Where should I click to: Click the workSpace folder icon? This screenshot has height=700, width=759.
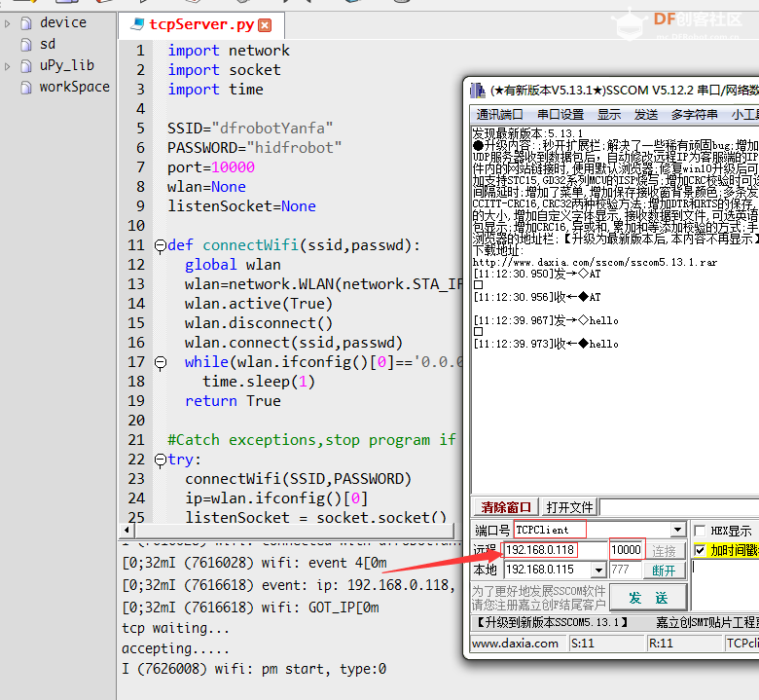[x=26, y=88]
